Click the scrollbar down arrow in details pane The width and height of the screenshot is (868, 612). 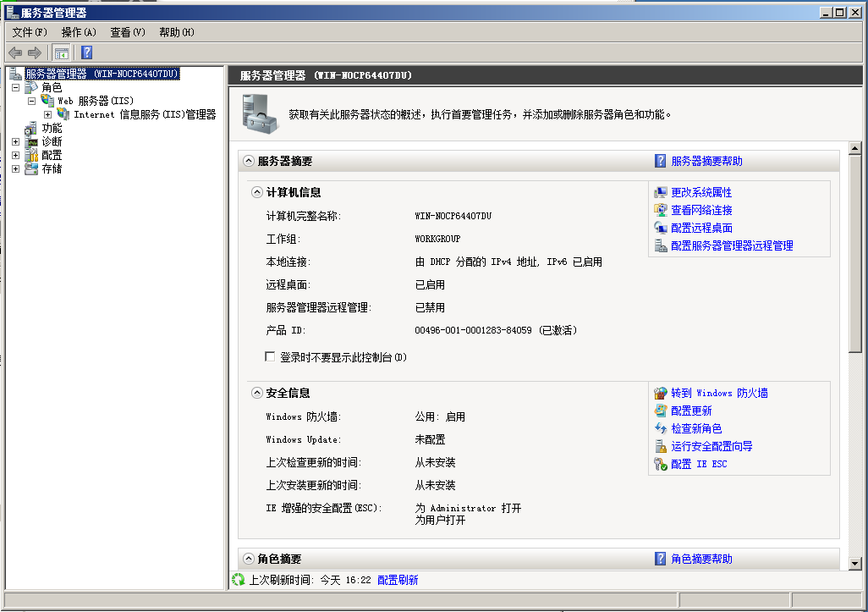854,564
